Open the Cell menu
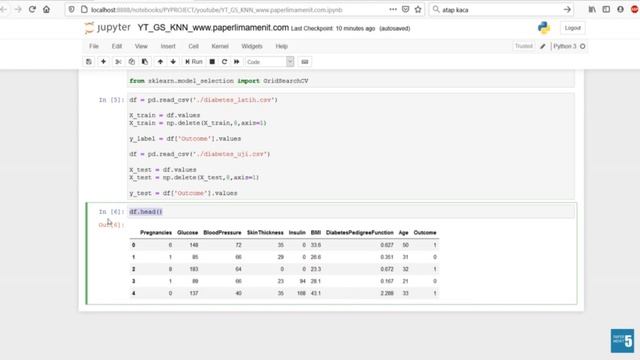This screenshot has width=640, height=360. tap(193, 46)
